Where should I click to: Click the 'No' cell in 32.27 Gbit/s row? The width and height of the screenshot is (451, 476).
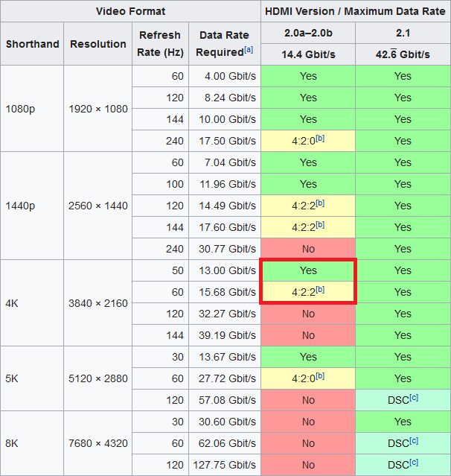[308, 314]
